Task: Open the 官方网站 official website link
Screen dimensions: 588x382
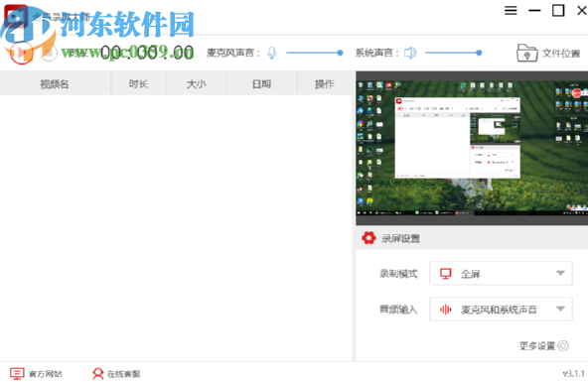Action: [x=36, y=373]
